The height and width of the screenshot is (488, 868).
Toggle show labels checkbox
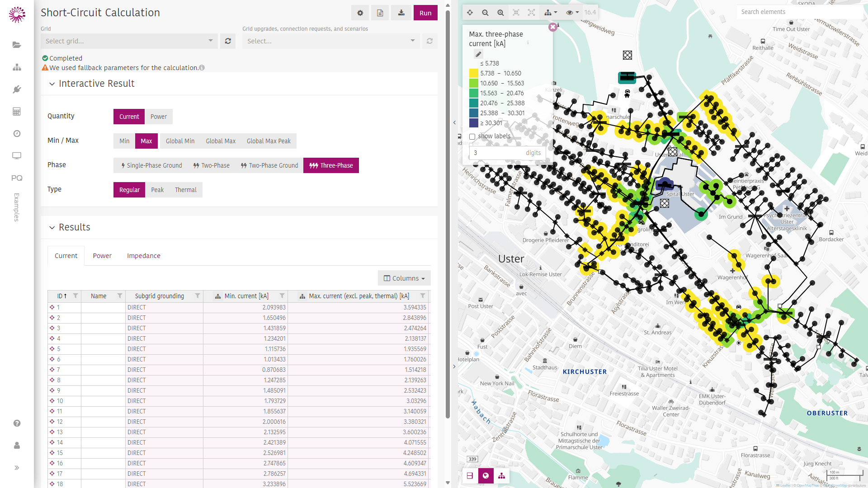(472, 136)
